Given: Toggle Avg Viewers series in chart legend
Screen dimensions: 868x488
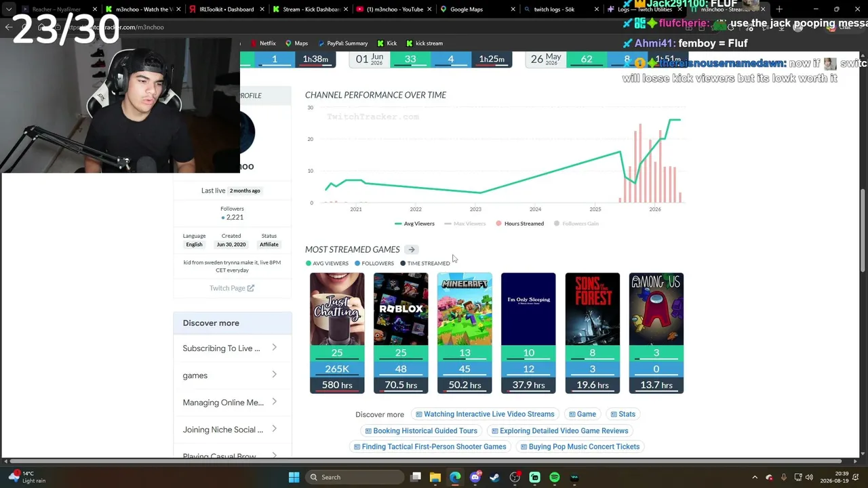Looking at the screenshot, I should coord(414,224).
